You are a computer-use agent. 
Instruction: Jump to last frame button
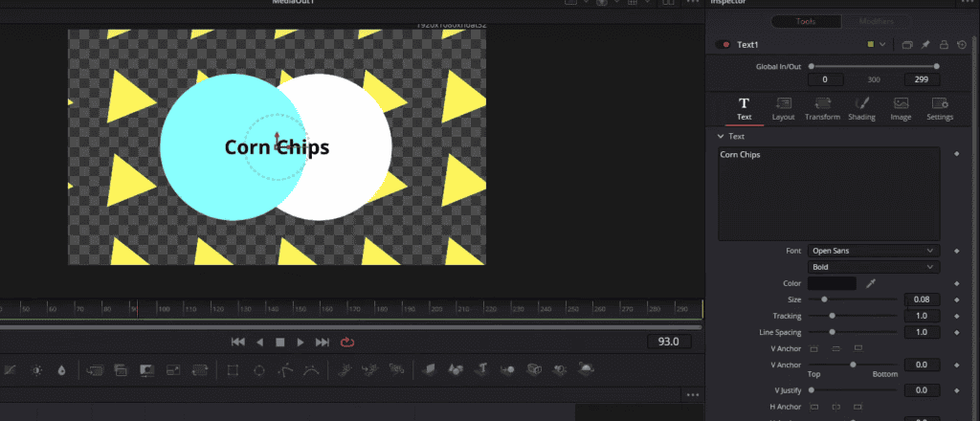point(323,343)
